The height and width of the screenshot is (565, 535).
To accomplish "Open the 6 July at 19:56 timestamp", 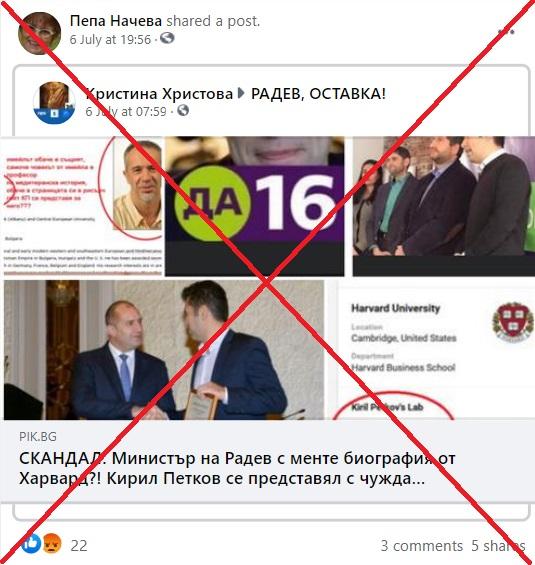I will tap(110, 39).
